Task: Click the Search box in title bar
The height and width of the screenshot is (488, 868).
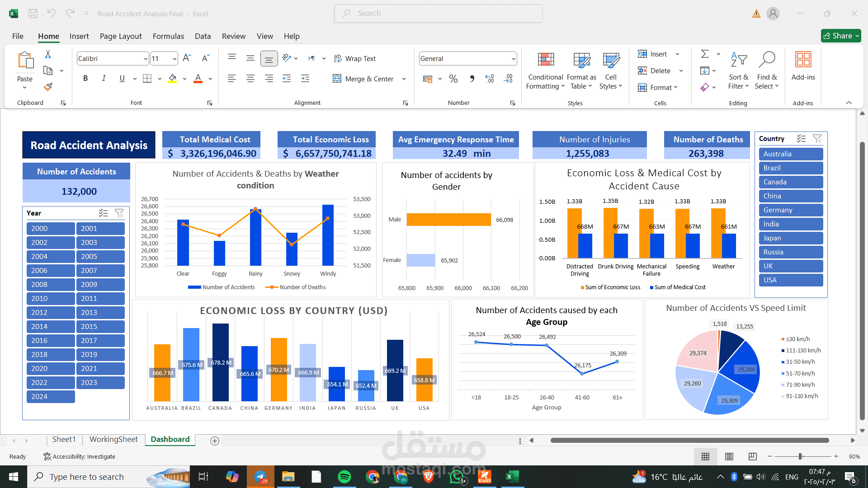Action: [438, 14]
